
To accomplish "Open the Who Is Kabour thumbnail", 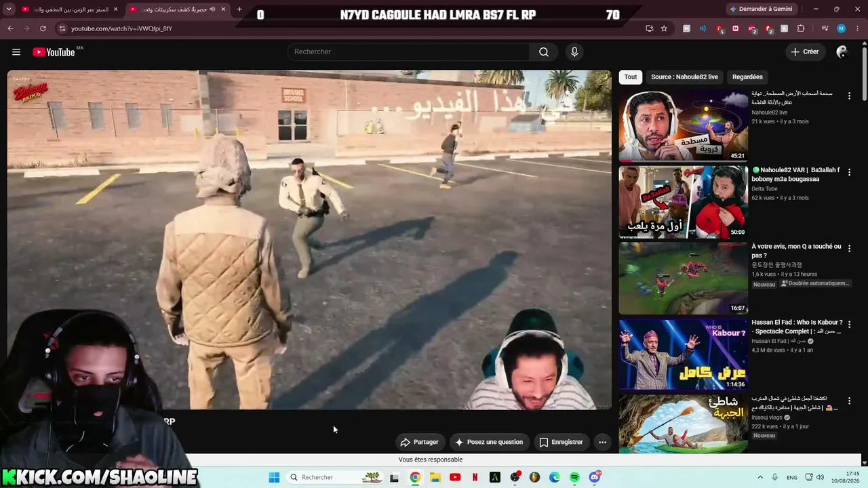I will (684, 354).
